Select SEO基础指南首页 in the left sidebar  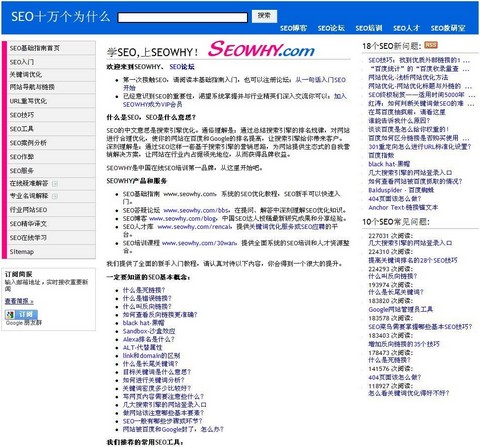[51, 48]
